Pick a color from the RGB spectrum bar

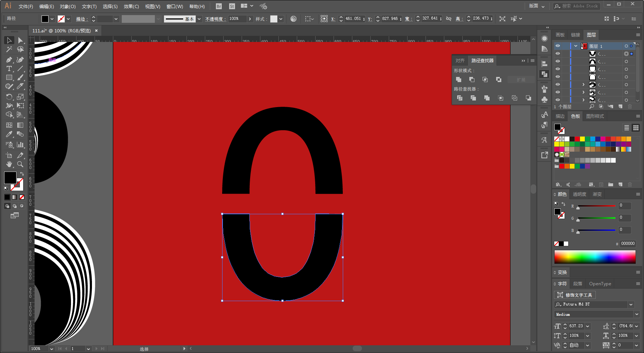click(595, 257)
